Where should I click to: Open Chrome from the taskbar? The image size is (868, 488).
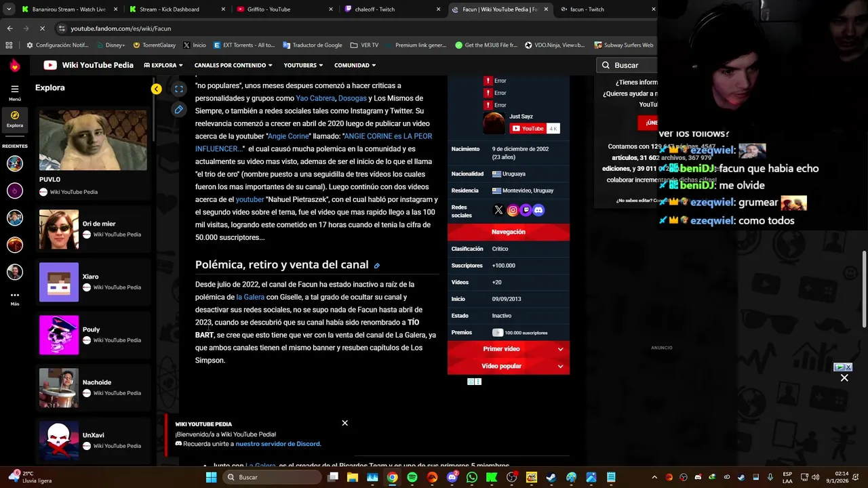(392, 477)
